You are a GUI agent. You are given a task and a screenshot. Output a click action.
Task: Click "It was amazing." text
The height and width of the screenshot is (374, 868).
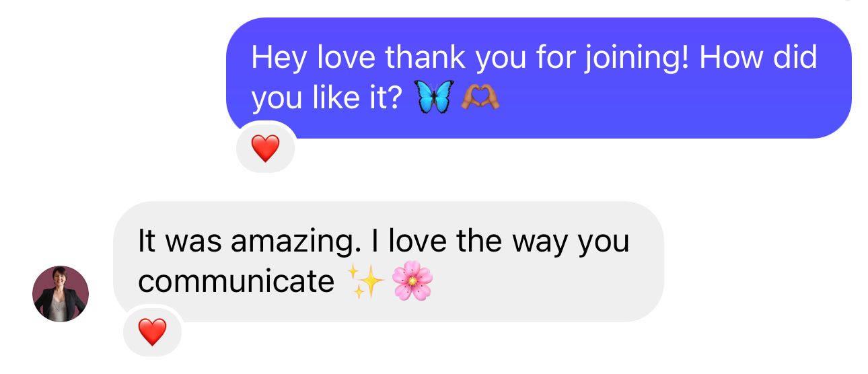245,241
